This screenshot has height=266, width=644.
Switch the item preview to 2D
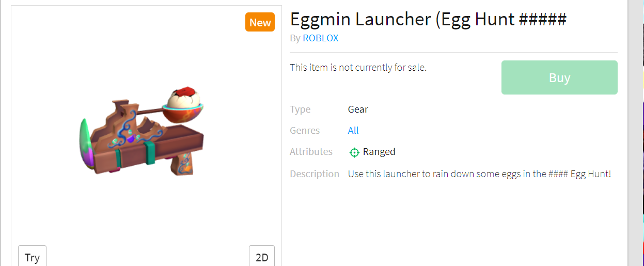pos(262,256)
